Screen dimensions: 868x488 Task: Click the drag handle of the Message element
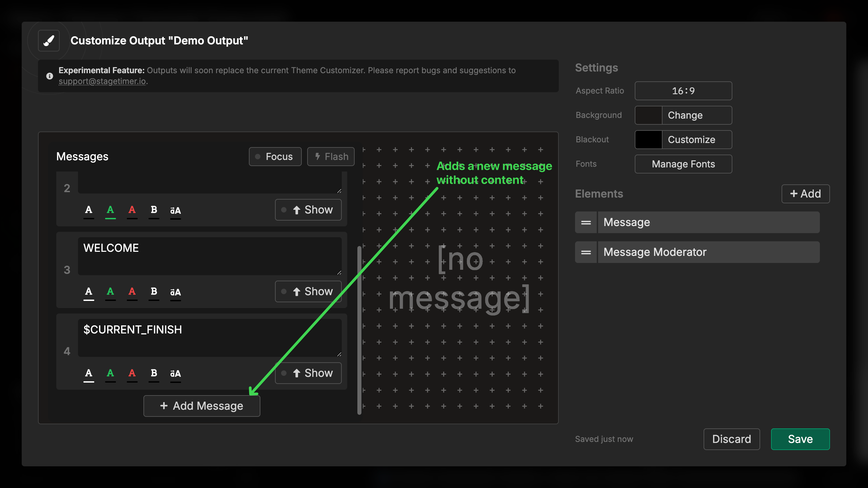coord(586,222)
